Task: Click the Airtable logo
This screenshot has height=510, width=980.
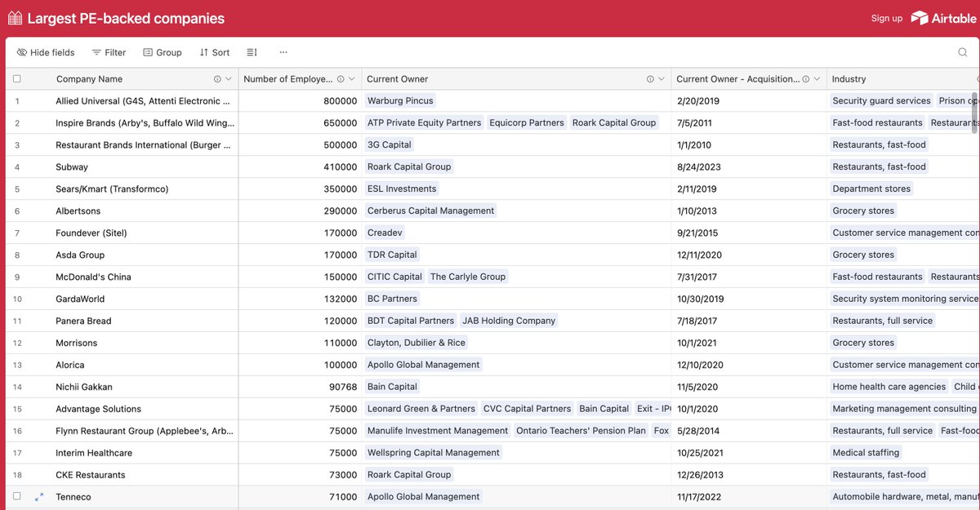Action: [943, 18]
